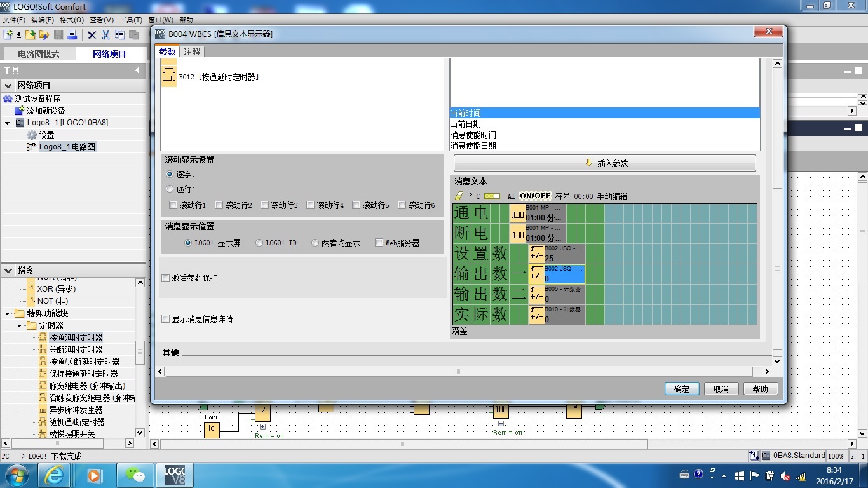
Task: Click the Save diskette toolbar icon
Action: click(58, 35)
